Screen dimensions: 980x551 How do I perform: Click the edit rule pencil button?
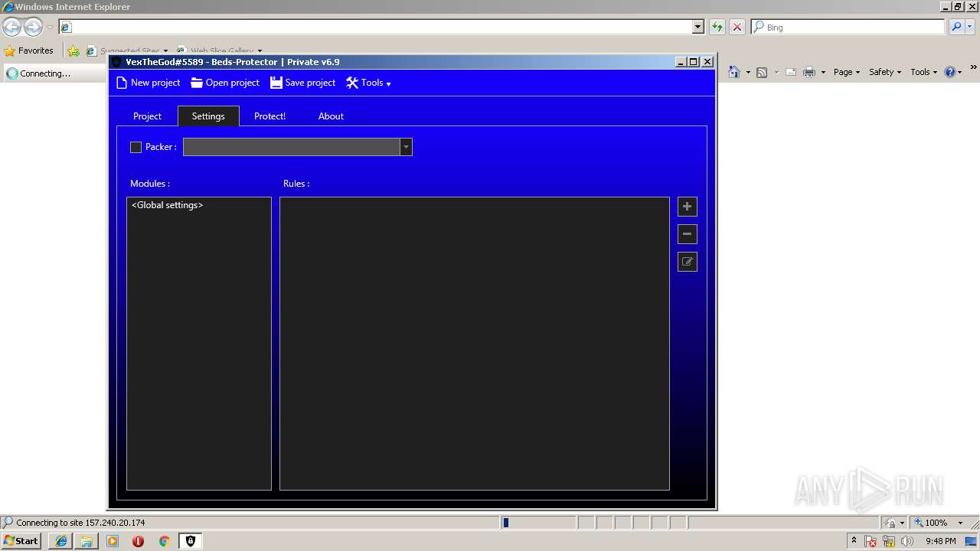(688, 262)
